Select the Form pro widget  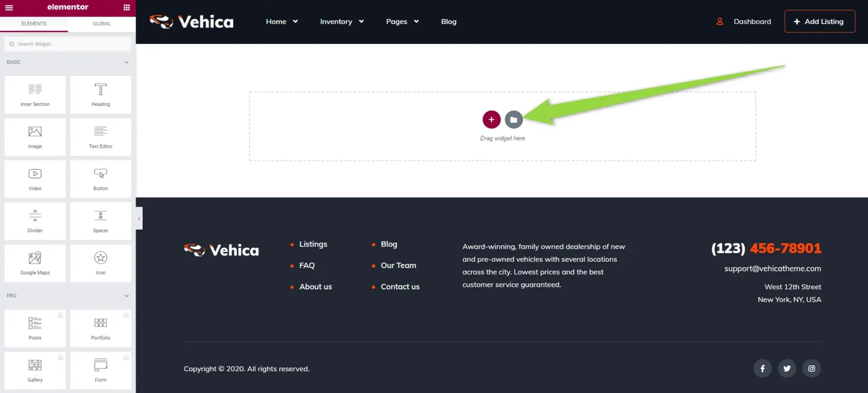coord(101,371)
